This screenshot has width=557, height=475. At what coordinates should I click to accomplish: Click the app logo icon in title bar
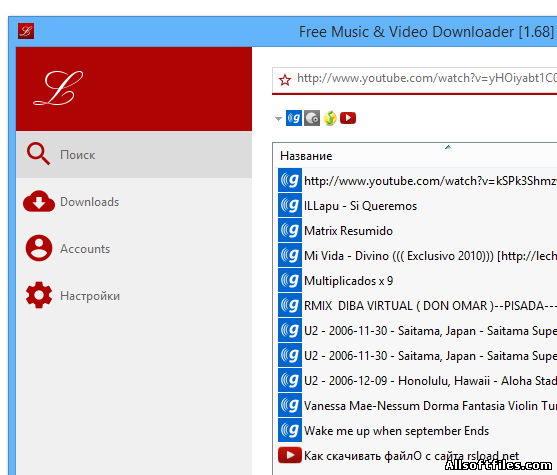click(x=26, y=31)
